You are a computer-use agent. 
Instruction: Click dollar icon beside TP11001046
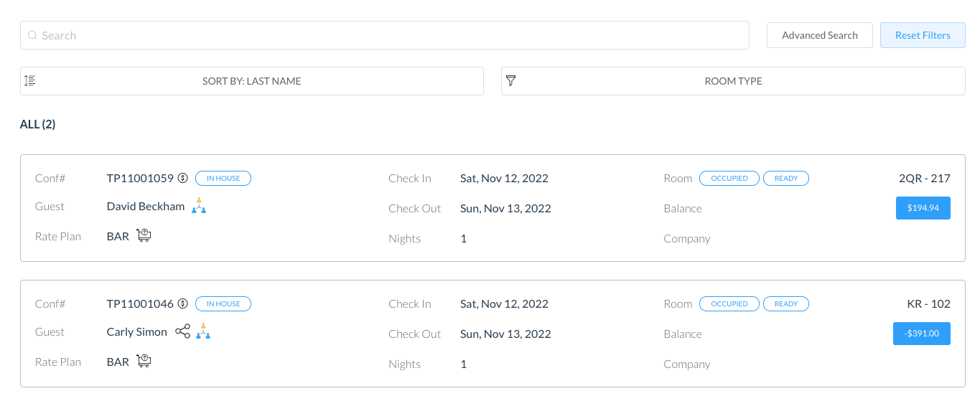pyautogui.click(x=183, y=304)
